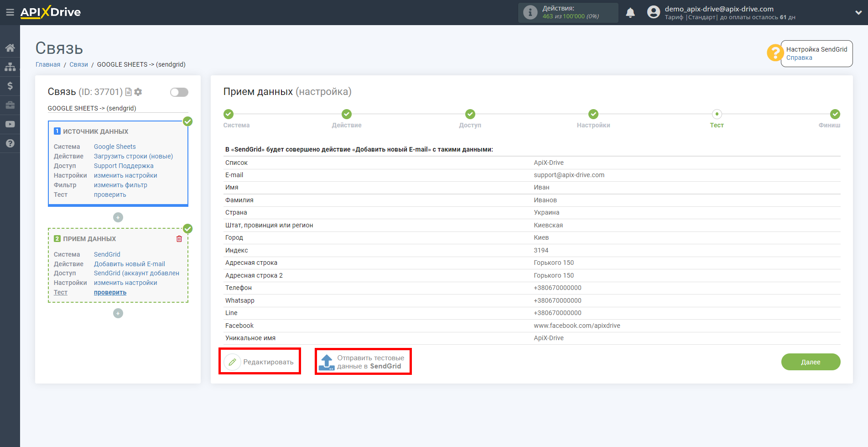Click the Редактировать button
Image resolution: width=868 pixels, height=447 pixels.
tap(259, 362)
